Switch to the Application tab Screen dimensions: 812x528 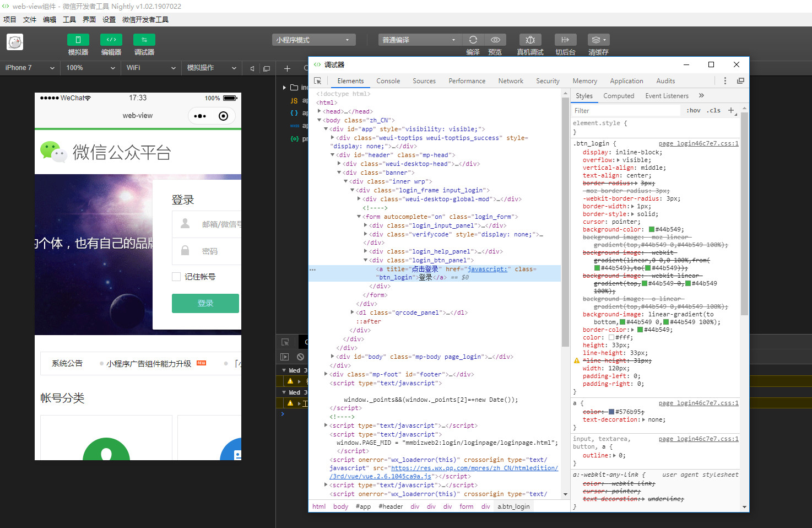(x=626, y=81)
